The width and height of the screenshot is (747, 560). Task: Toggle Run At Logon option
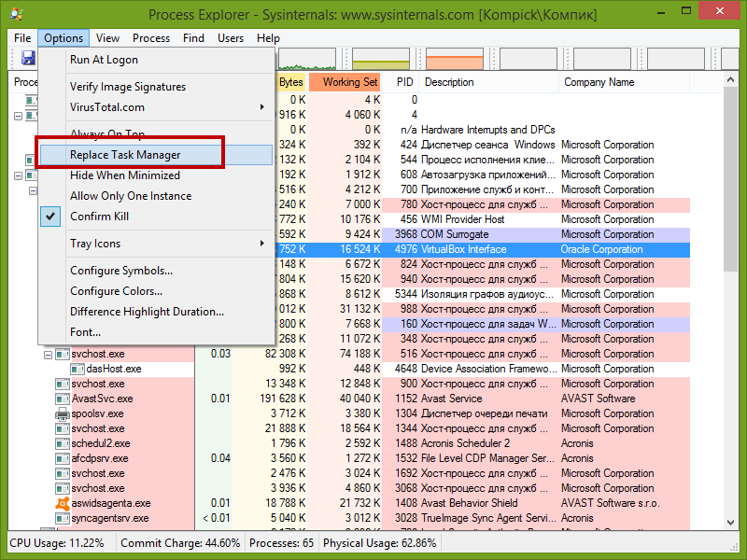(x=156, y=60)
